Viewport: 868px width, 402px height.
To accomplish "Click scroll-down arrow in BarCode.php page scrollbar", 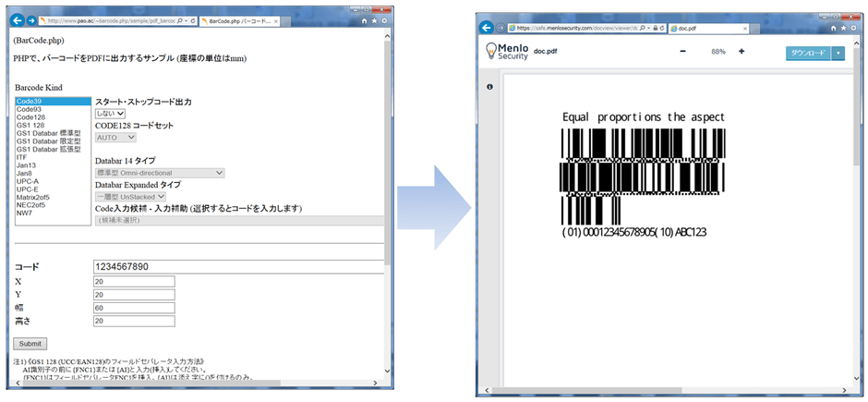I will tap(387, 370).
